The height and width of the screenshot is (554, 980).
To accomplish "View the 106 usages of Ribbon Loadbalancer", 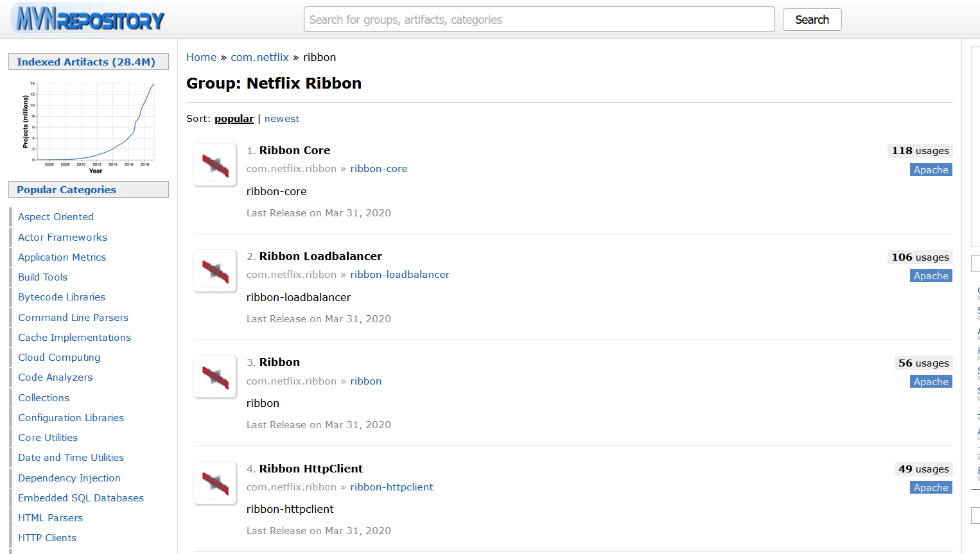I will tap(920, 257).
